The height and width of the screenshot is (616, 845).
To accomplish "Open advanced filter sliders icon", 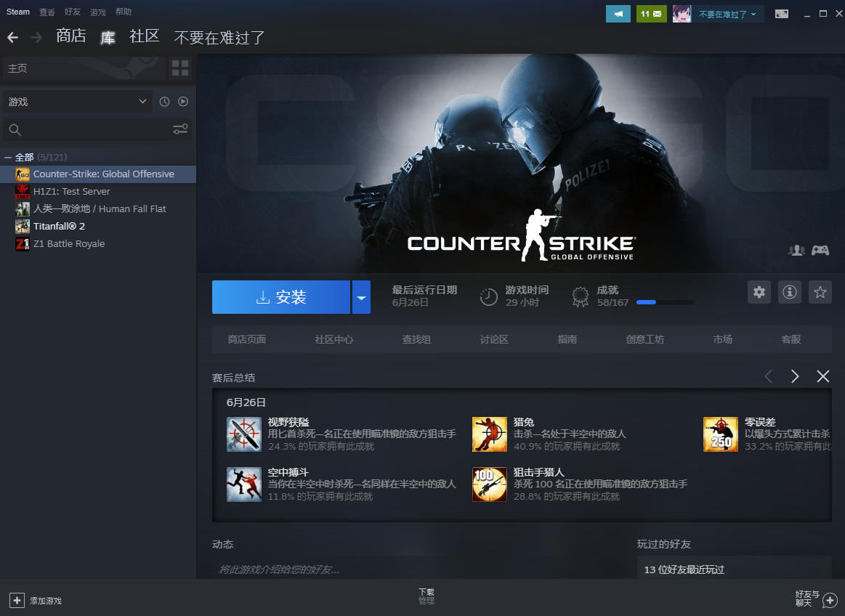I will pos(180,129).
